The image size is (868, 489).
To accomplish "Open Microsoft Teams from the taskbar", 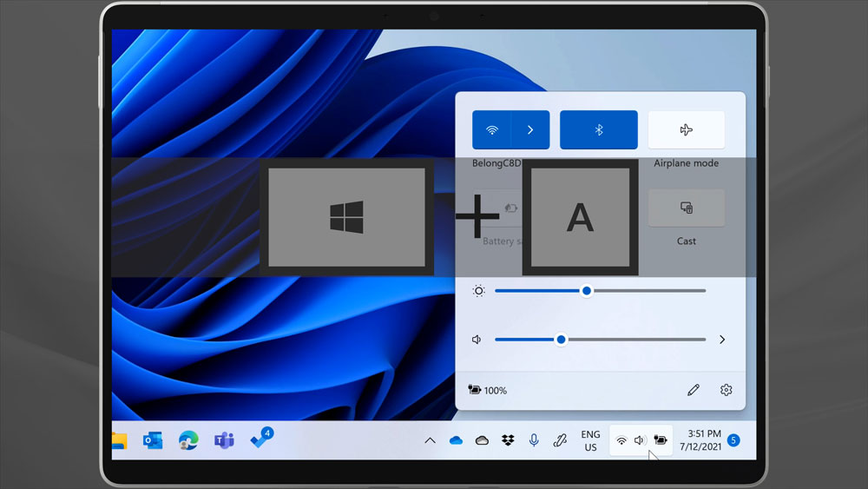I will tap(224, 440).
